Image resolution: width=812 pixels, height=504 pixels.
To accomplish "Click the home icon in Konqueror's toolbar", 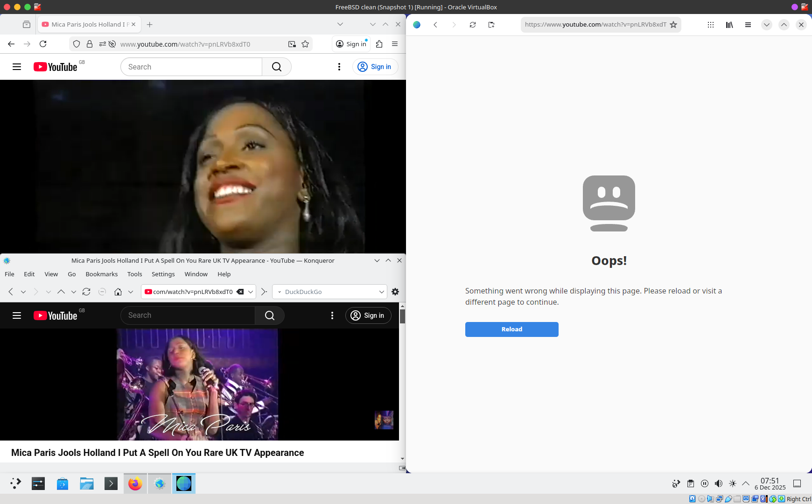I will (x=118, y=292).
